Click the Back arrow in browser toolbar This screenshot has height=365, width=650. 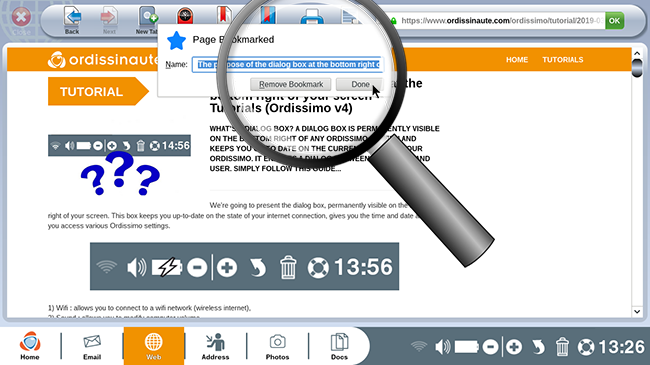click(x=72, y=19)
